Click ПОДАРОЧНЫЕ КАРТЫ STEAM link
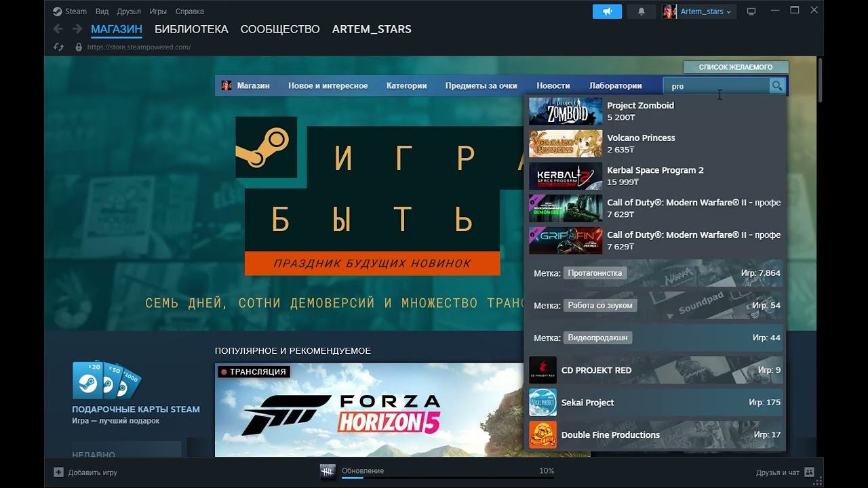The width and height of the screenshot is (868, 488). (x=136, y=409)
